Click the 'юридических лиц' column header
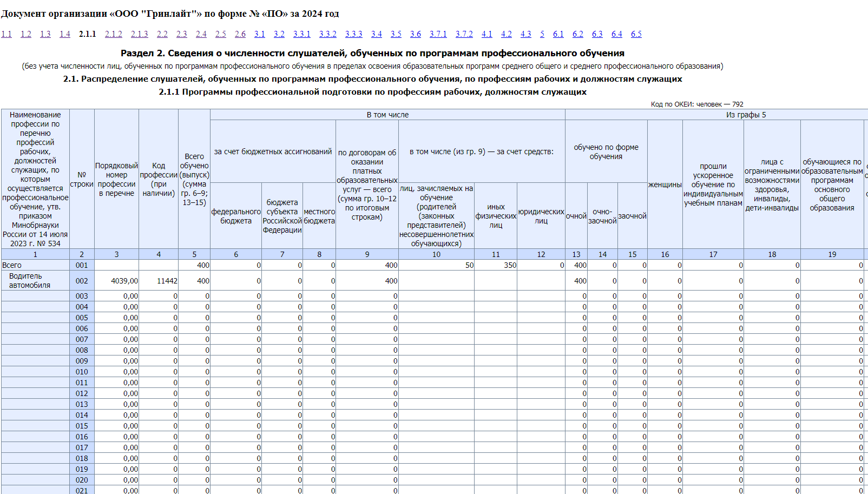This screenshot has height=494, width=868. [x=541, y=216]
